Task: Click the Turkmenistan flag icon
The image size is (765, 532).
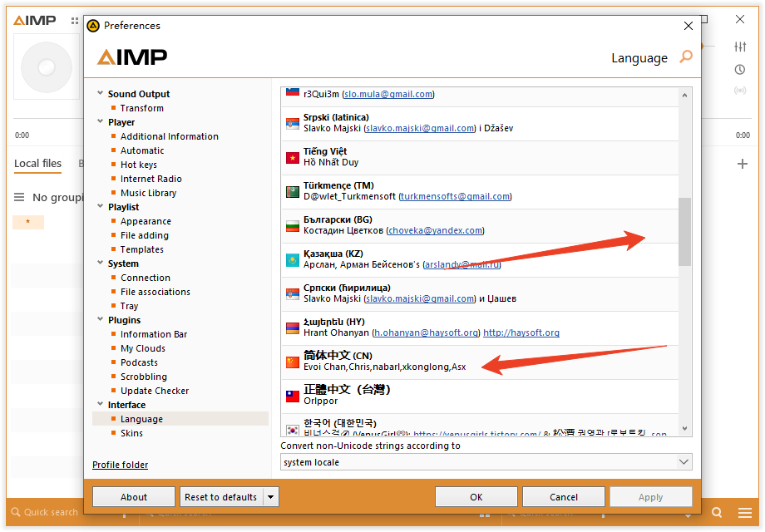Action: point(292,192)
